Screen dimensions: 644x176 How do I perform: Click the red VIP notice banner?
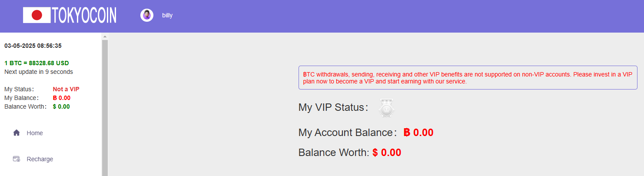[x=468, y=78]
